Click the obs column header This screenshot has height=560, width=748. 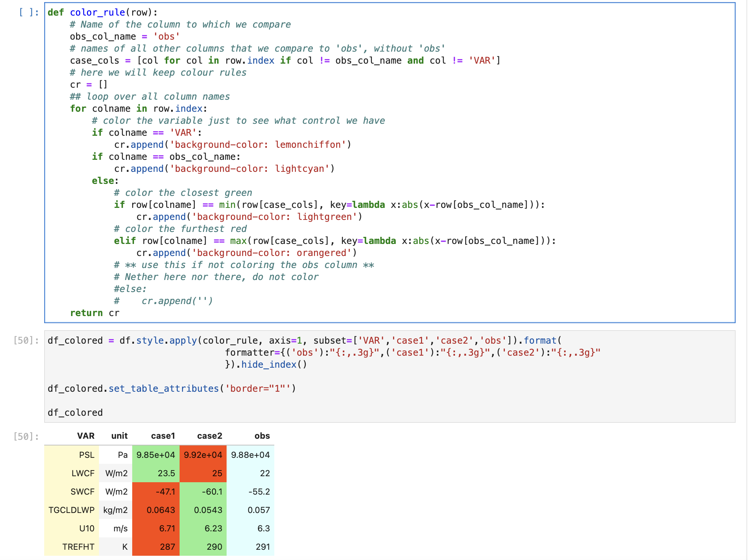pos(262,436)
